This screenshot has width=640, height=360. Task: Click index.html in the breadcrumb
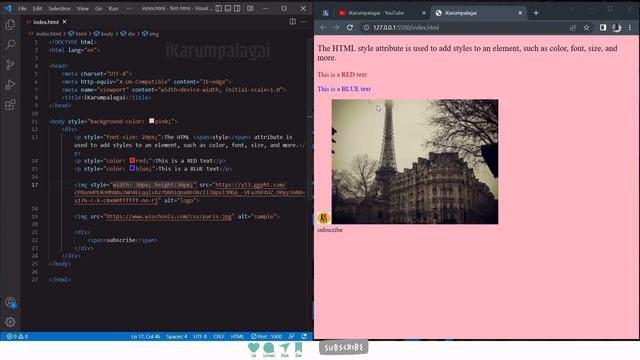tap(48, 34)
